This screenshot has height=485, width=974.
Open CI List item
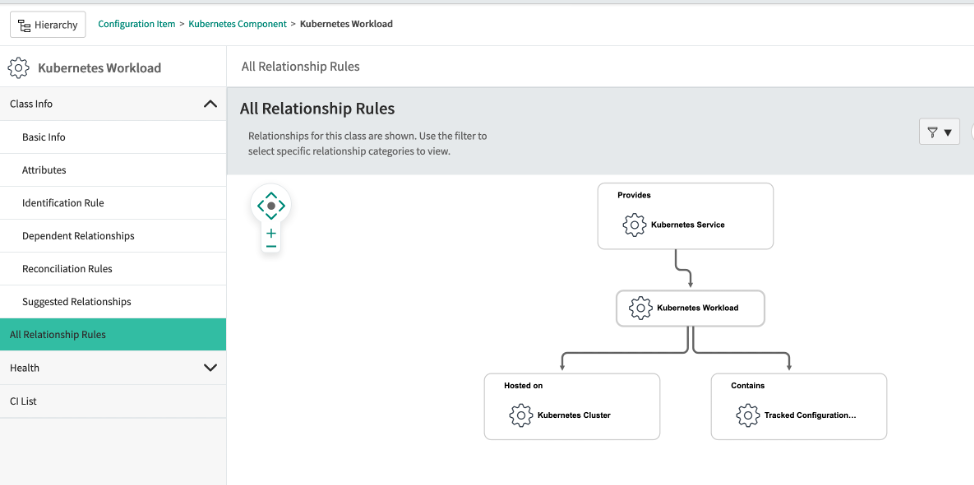pos(113,401)
